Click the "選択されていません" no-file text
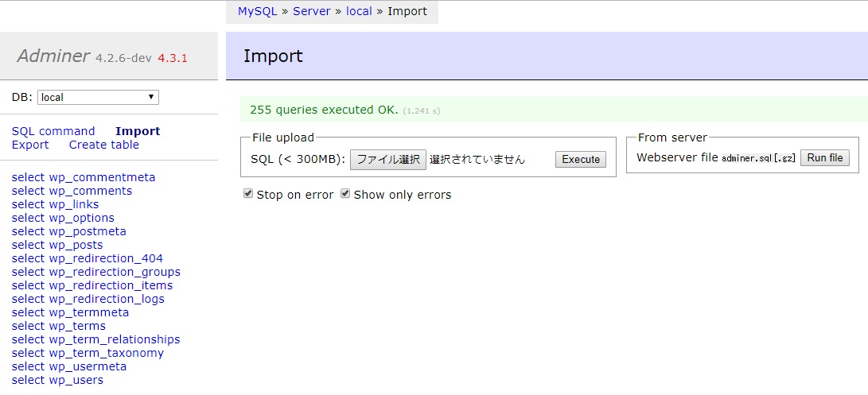 (x=477, y=159)
